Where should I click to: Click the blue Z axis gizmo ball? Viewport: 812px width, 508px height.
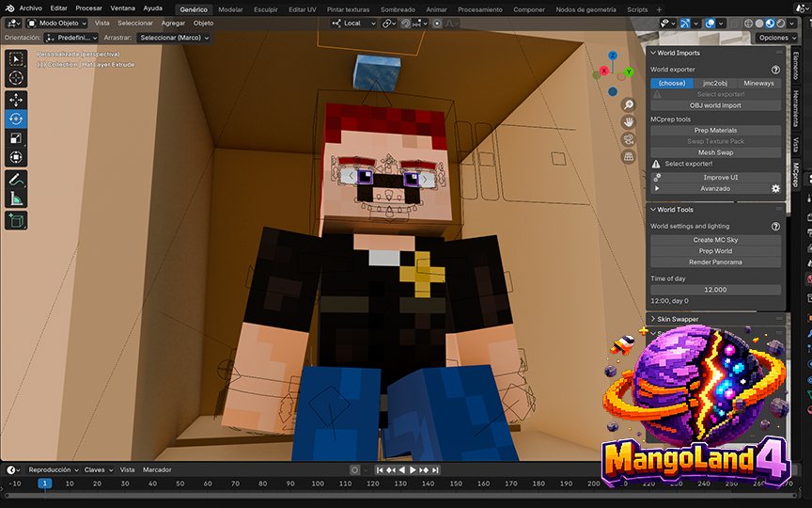(x=613, y=56)
